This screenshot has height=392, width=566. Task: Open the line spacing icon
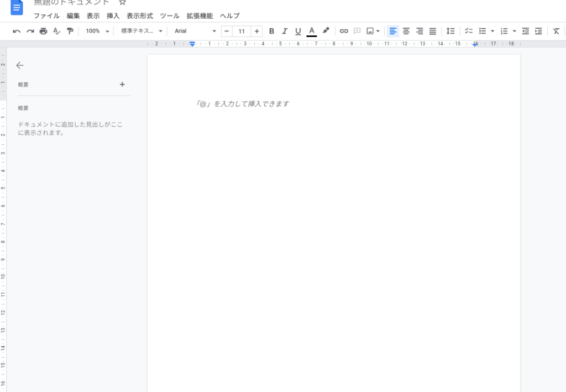tap(450, 31)
